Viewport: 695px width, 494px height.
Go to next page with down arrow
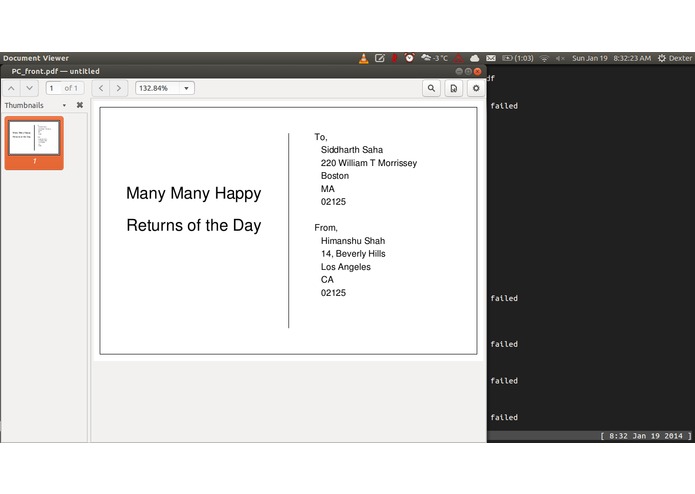tap(29, 88)
